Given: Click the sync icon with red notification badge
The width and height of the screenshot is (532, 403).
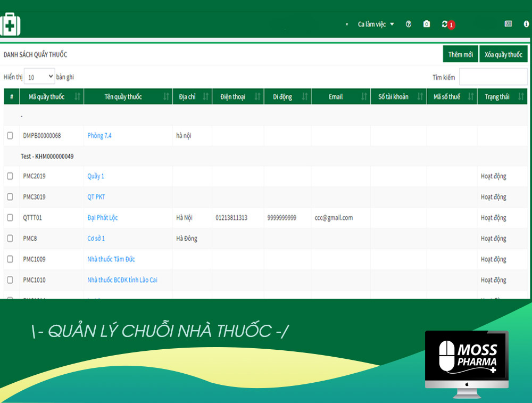Looking at the screenshot, I should pos(446,24).
